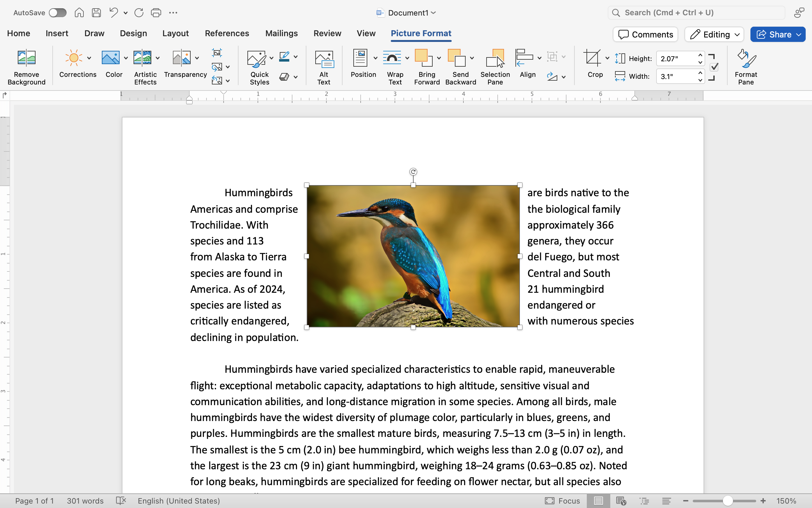812x508 pixels.
Task: Click the Redo icon
Action: (x=139, y=13)
